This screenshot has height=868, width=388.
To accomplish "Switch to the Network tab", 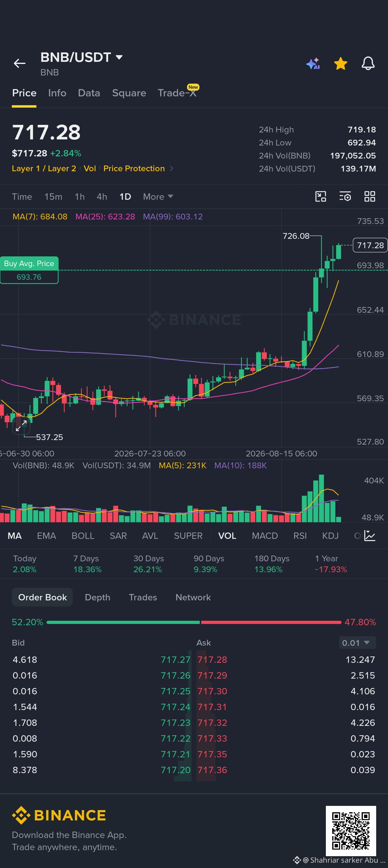I will coord(193,597).
